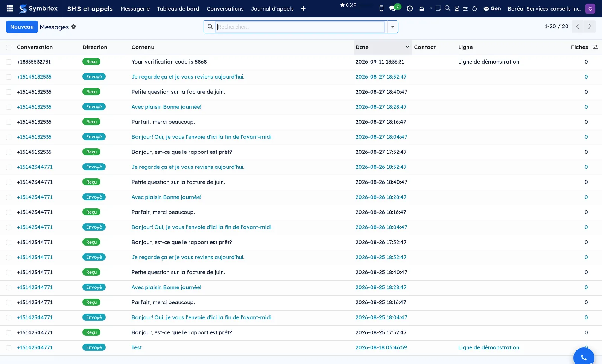This screenshot has height=364, width=602.
Task: Click date 2026-08-25 18:40:47
Action: point(381,272)
